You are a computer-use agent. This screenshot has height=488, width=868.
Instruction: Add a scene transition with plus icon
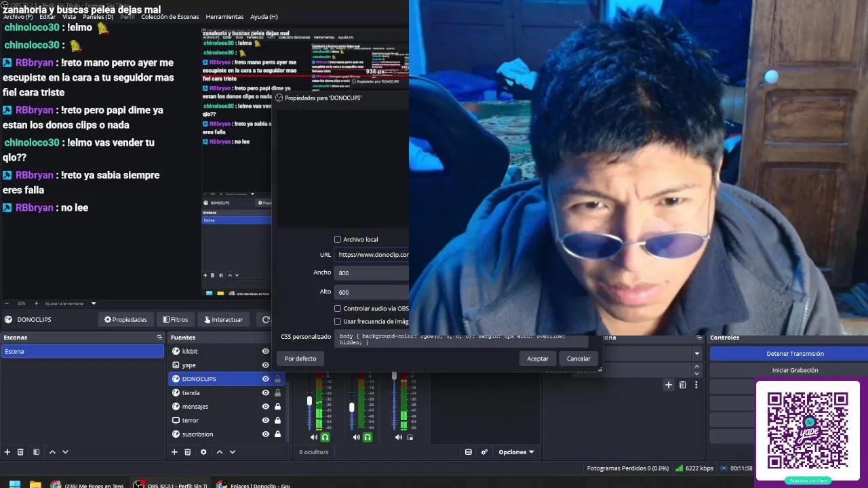pos(669,385)
